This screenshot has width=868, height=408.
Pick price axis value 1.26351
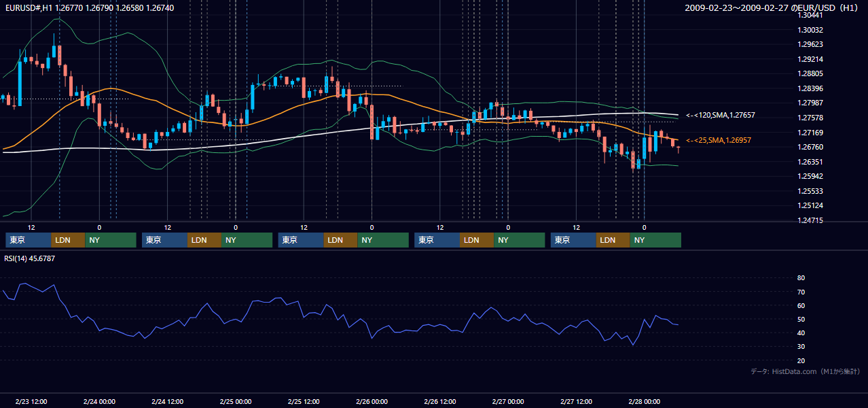[x=810, y=162]
